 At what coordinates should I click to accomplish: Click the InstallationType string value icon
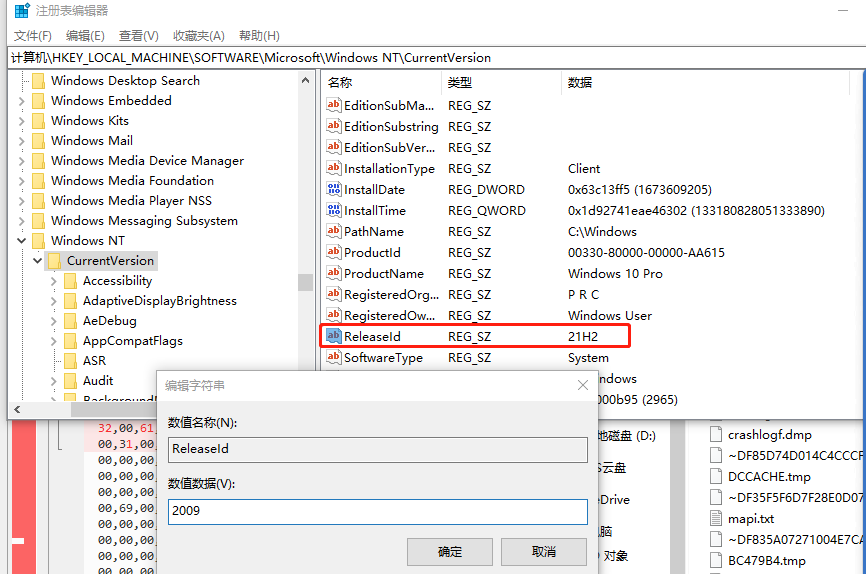click(x=334, y=167)
